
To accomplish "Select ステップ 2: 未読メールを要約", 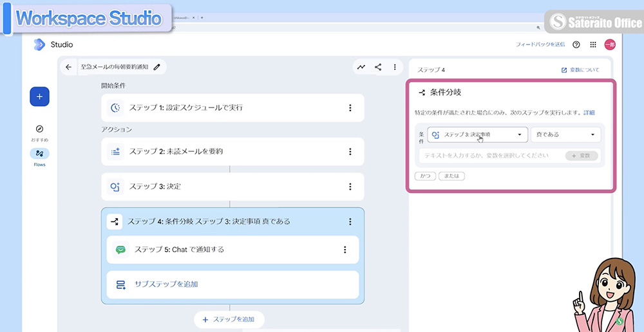I will (232, 152).
